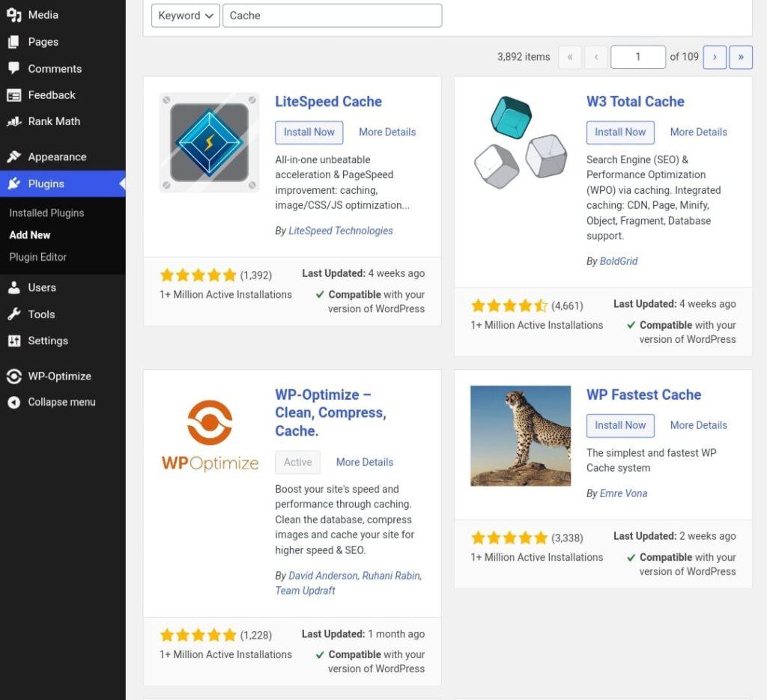Click the Comments speech bubble icon
The width and height of the screenshot is (767, 700).
[13, 68]
